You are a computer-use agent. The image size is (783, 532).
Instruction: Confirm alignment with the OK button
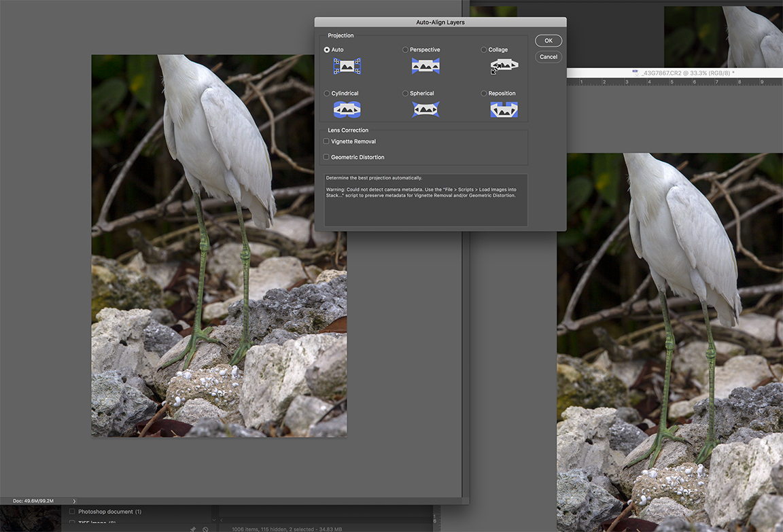548,41
